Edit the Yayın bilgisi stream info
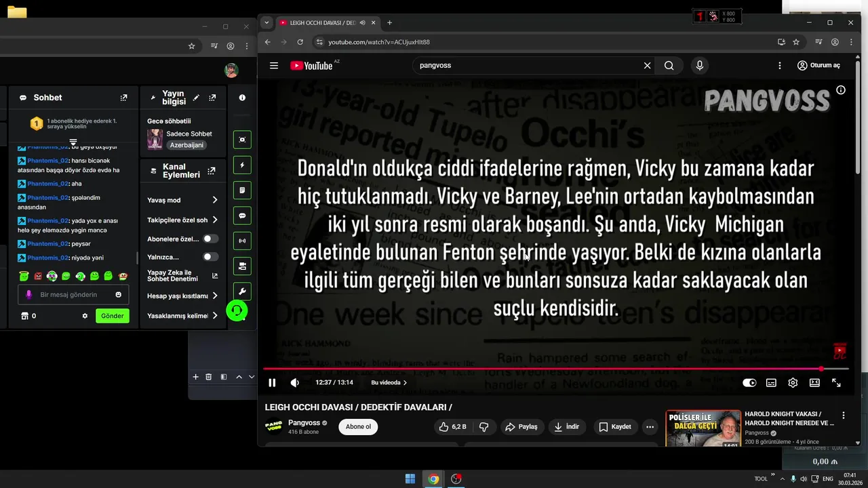This screenshot has width=868, height=488. click(x=196, y=98)
